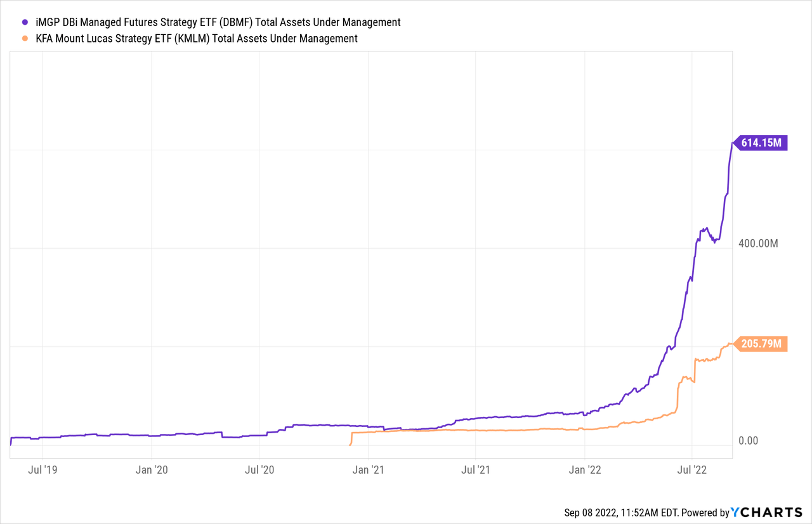Click the purple DBMF legend dot
Image resolution: width=812 pixels, height=524 pixels.
pos(24,22)
